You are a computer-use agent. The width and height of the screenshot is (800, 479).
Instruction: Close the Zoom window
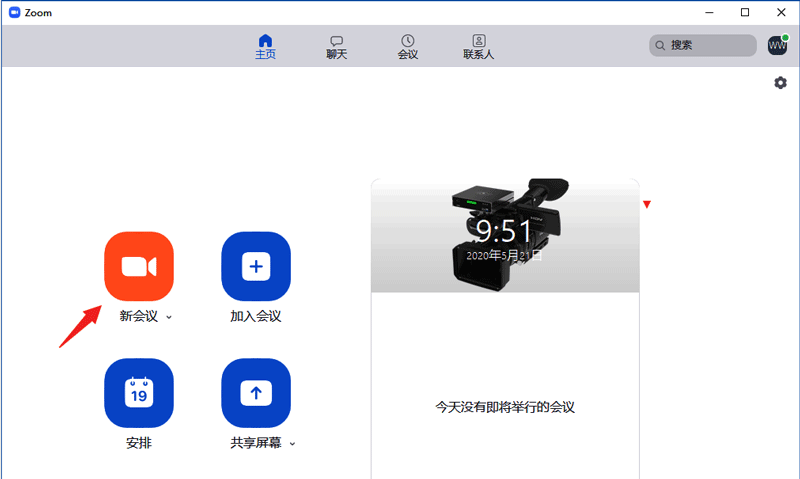780,12
